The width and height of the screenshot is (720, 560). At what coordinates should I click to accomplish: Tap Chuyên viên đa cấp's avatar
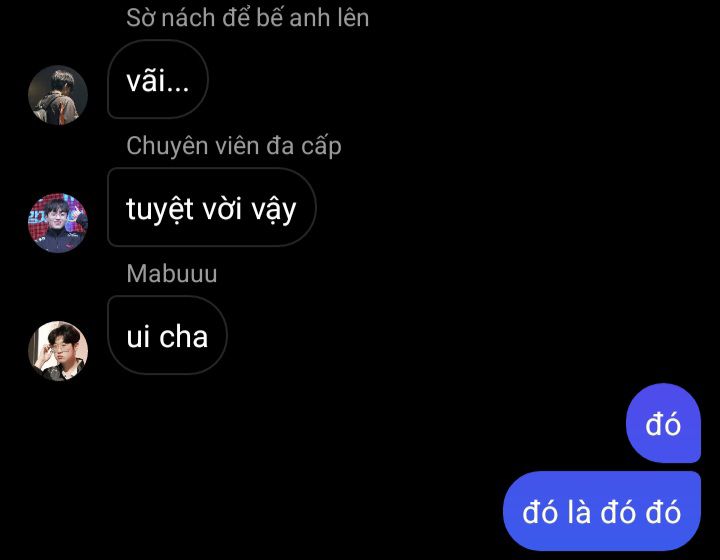click(x=58, y=223)
